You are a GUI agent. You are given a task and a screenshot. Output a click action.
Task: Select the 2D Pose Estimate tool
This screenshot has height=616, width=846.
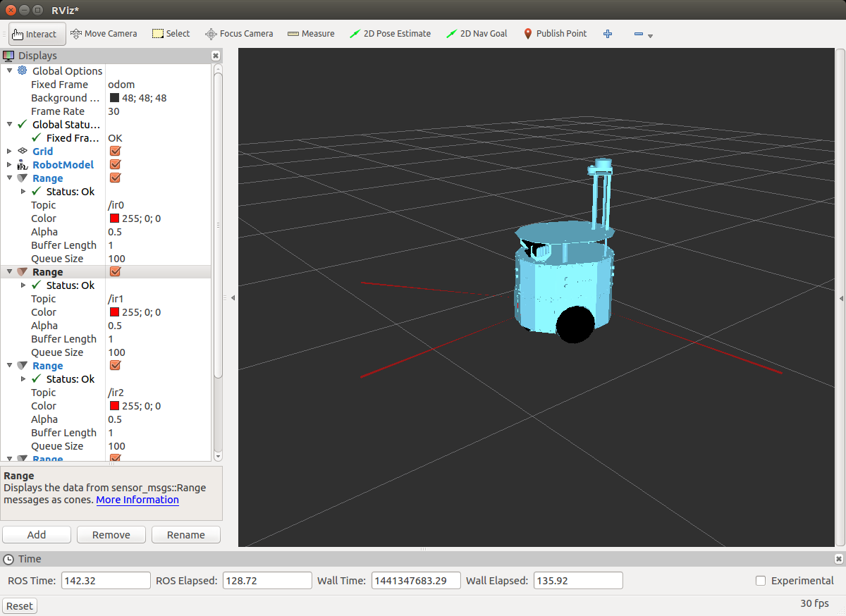click(390, 34)
